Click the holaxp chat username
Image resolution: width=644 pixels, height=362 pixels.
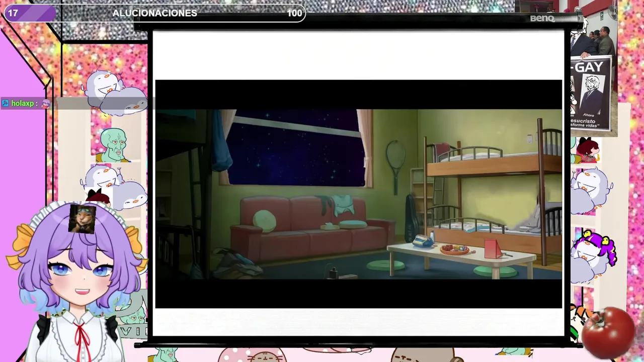click(23, 104)
